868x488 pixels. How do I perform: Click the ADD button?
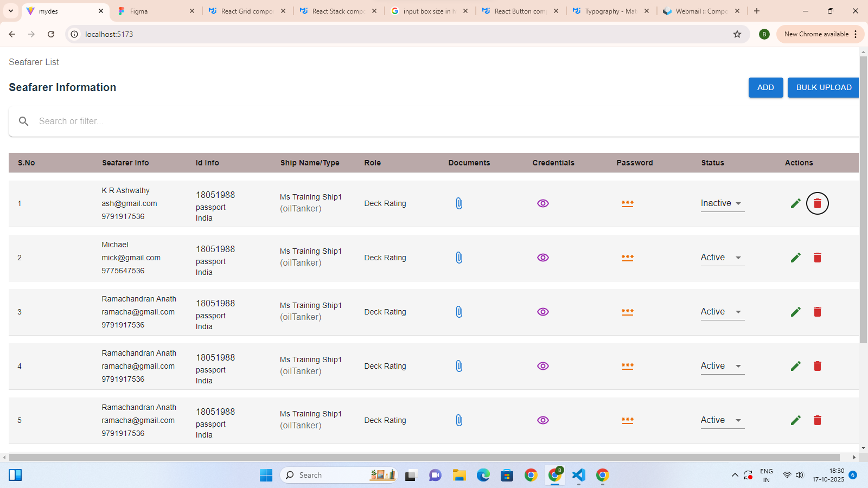[765, 87]
